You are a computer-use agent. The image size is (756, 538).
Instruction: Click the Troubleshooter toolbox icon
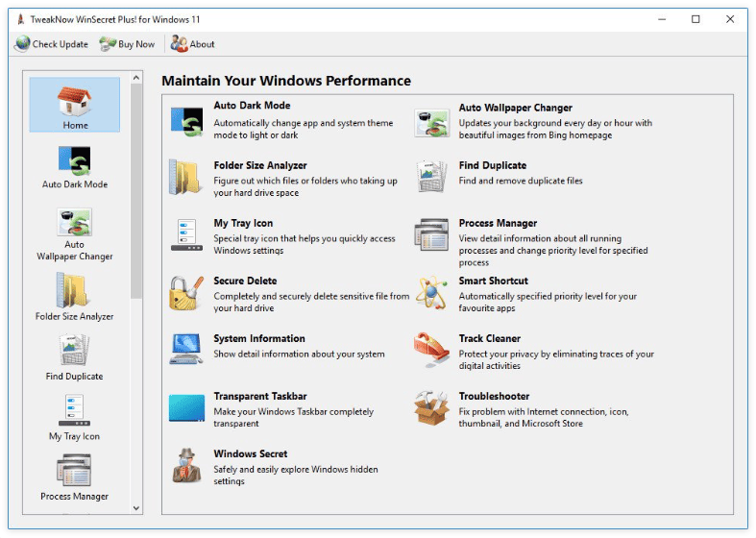pos(431,408)
